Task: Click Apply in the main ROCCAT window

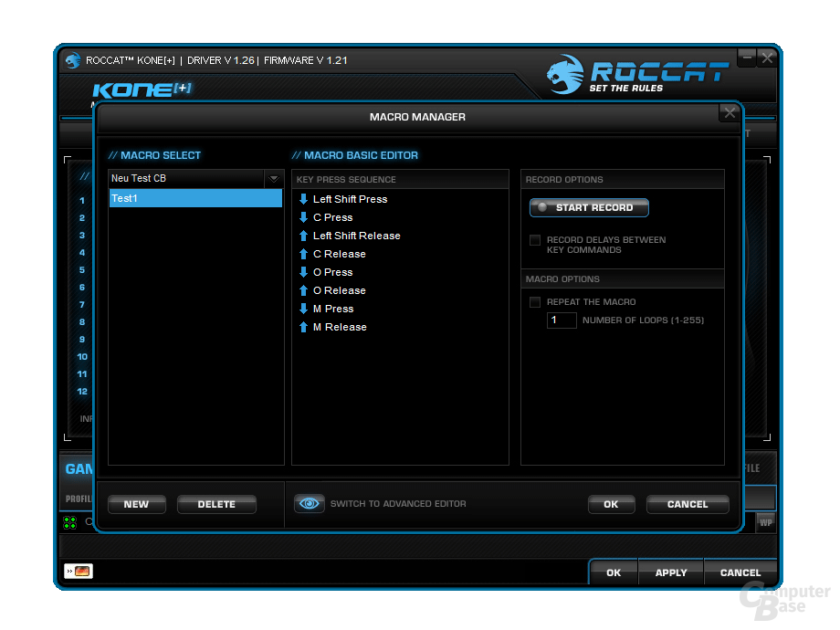Action: [x=671, y=572]
